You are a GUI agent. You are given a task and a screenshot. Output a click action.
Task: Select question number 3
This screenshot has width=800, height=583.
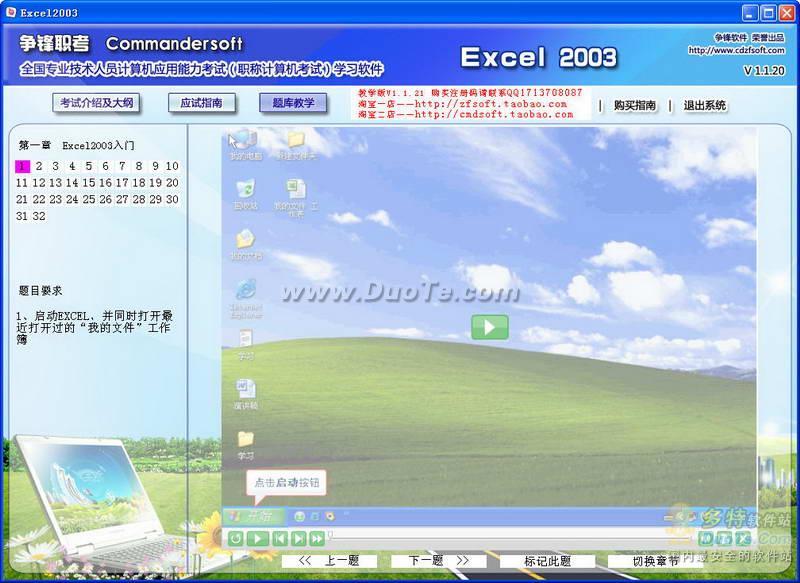coord(55,166)
